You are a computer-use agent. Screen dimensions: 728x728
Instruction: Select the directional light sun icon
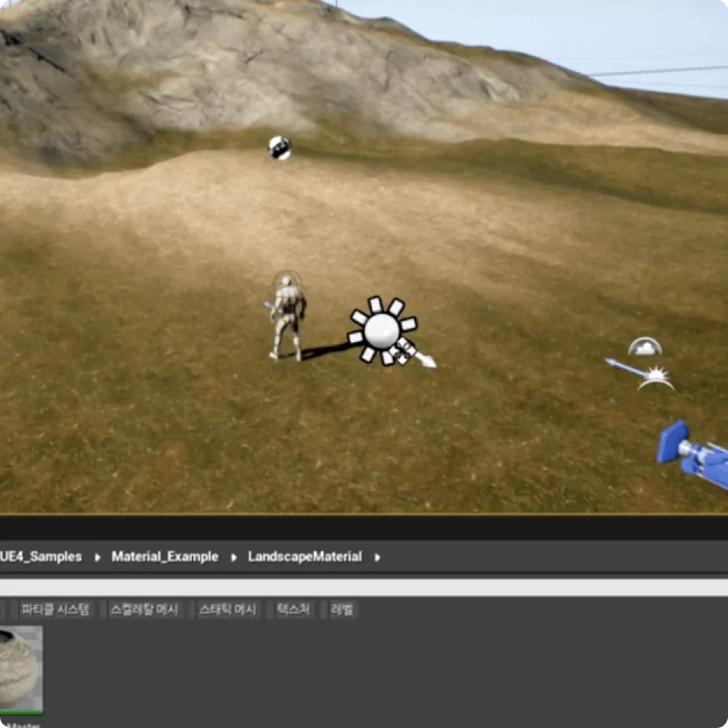381,330
